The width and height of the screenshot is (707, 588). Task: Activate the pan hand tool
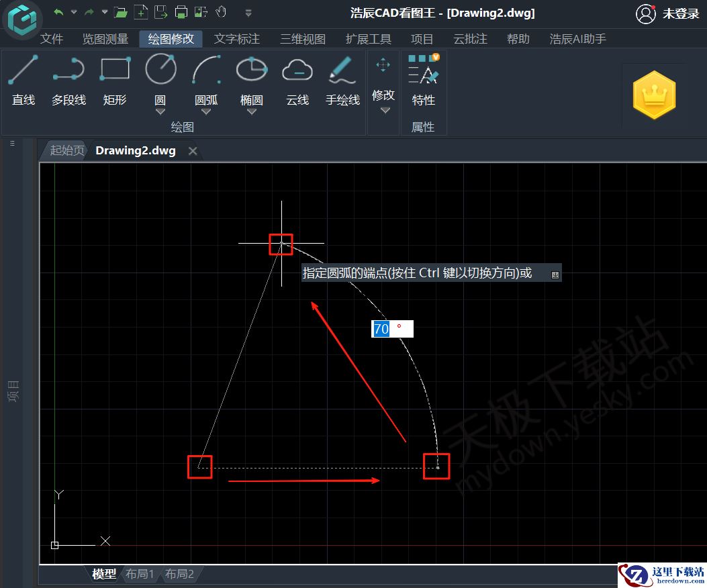pos(221,11)
